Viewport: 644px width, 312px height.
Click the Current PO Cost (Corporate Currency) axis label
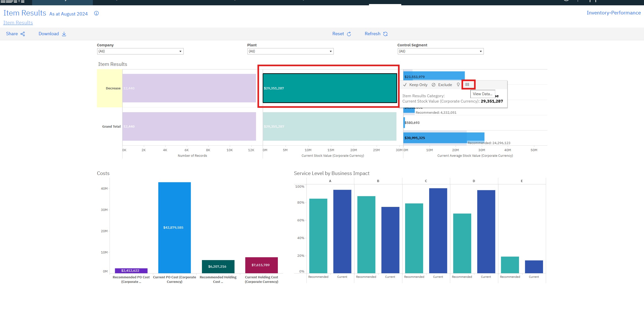coord(175,280)
